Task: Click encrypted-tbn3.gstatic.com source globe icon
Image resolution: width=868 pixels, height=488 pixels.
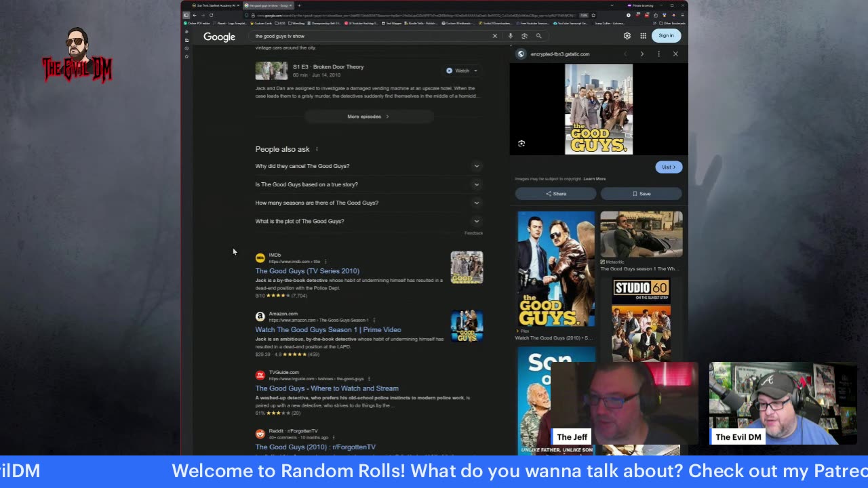Action: coord(521,54)
